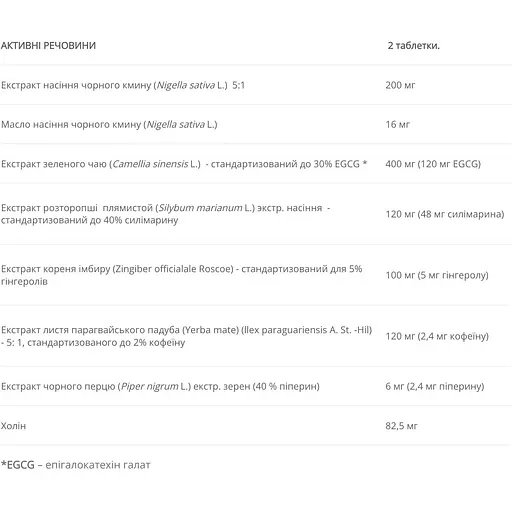
Task: Click the 120 мг (48 мг силімарина) value
Action: point(445,214)
